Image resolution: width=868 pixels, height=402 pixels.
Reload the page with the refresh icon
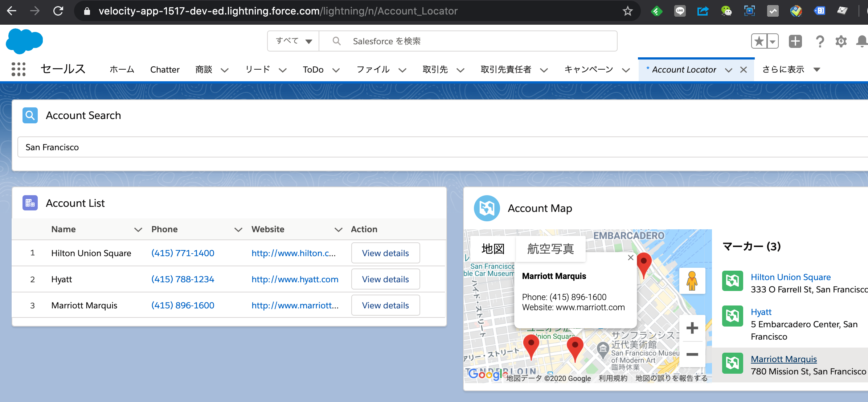[x=58, y=11]
